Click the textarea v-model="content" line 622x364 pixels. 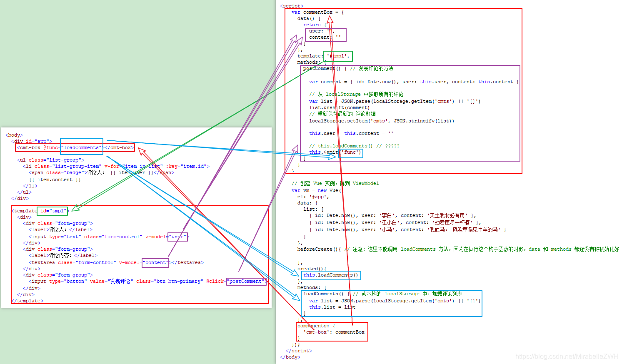coord(116,262)
